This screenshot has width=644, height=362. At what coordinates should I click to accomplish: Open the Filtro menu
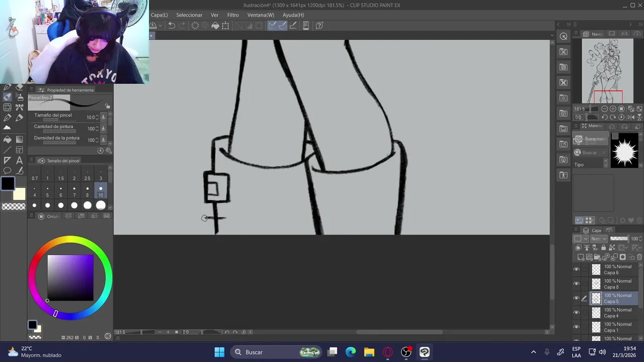233,15
